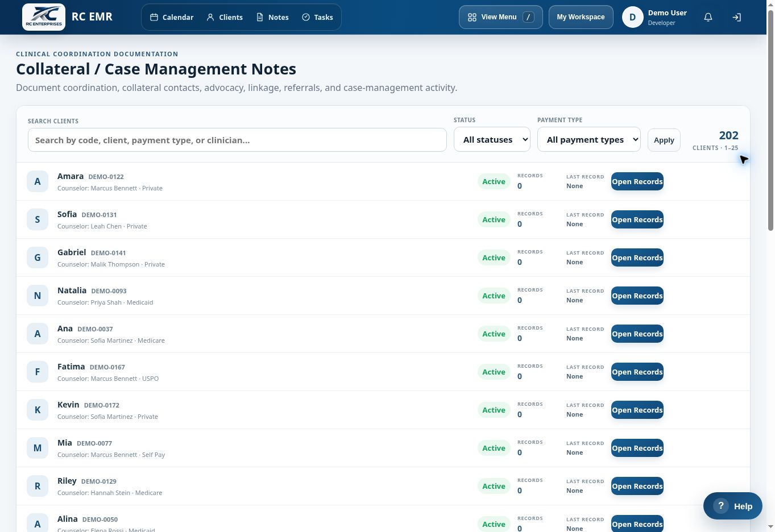Click the Sofia avatar letter tile
The height and width of the screenshot is (532, 775).
coord(38,219)
